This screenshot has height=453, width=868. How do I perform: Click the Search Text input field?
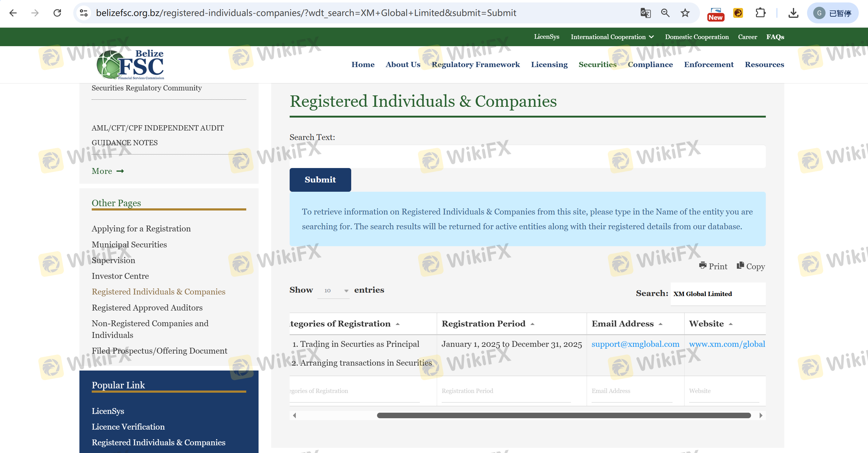[527, 156]
